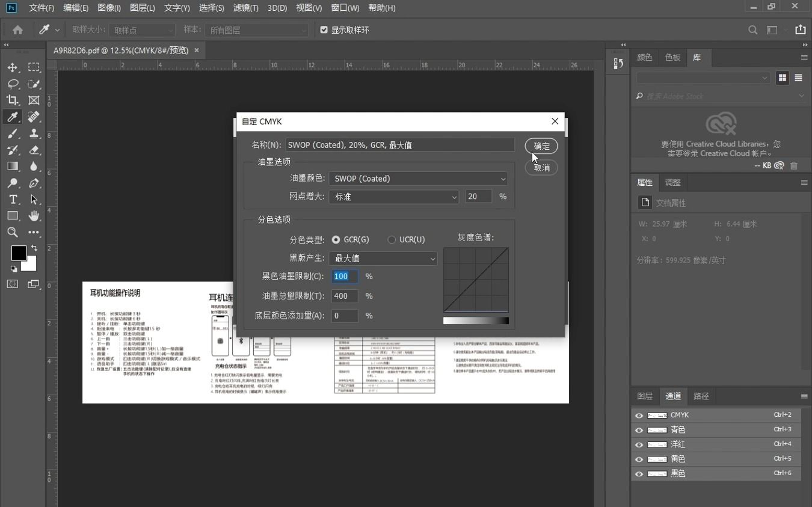Toggle the 显示取样环 checkbox
Viewport: 812px width, 507px height.
324,29
